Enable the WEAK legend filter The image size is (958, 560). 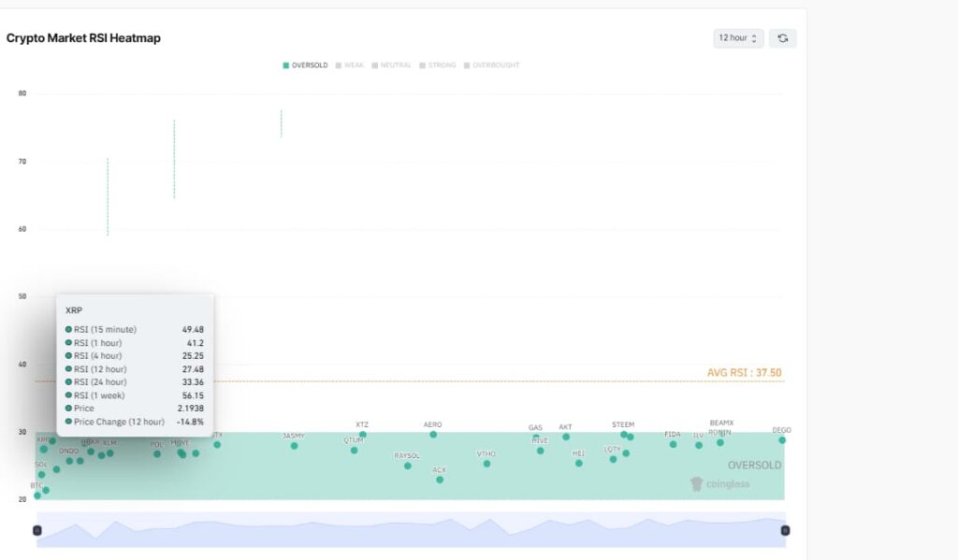pos(349,65)
